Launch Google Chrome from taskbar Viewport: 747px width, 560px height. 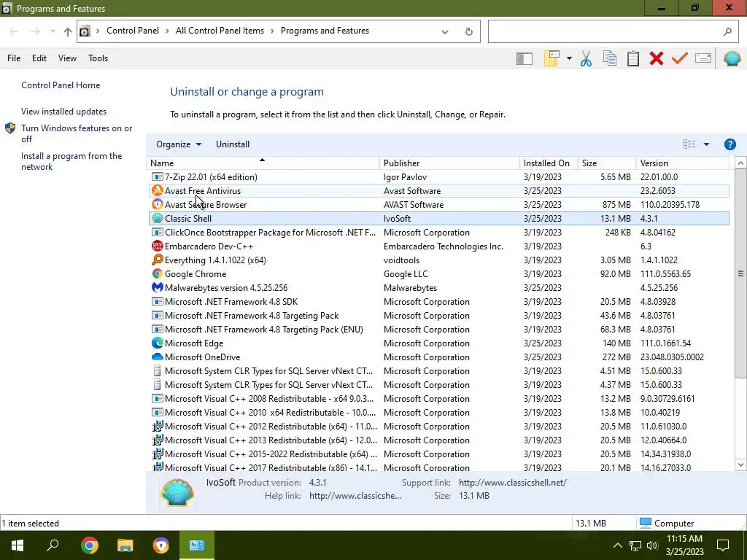tap(90, 545)
